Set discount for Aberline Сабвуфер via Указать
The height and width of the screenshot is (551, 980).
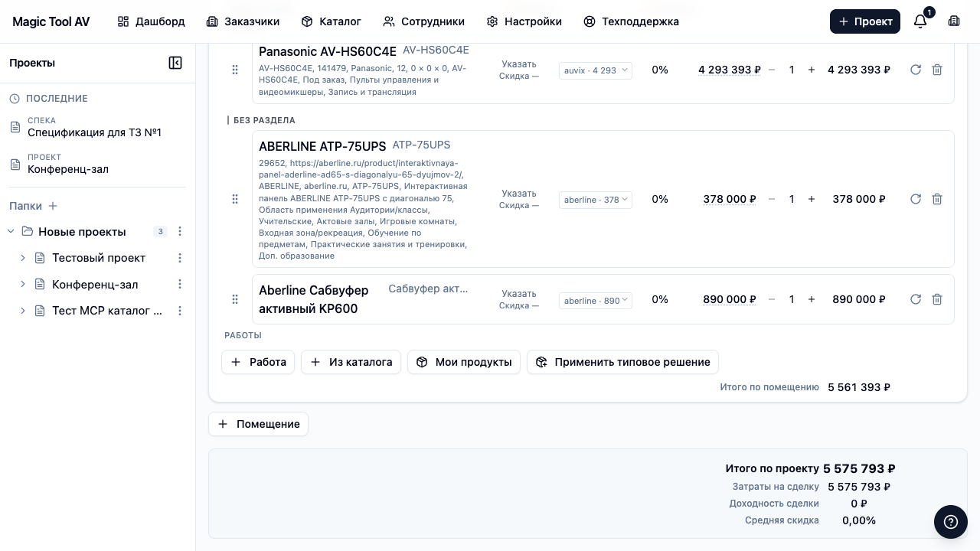519,299
